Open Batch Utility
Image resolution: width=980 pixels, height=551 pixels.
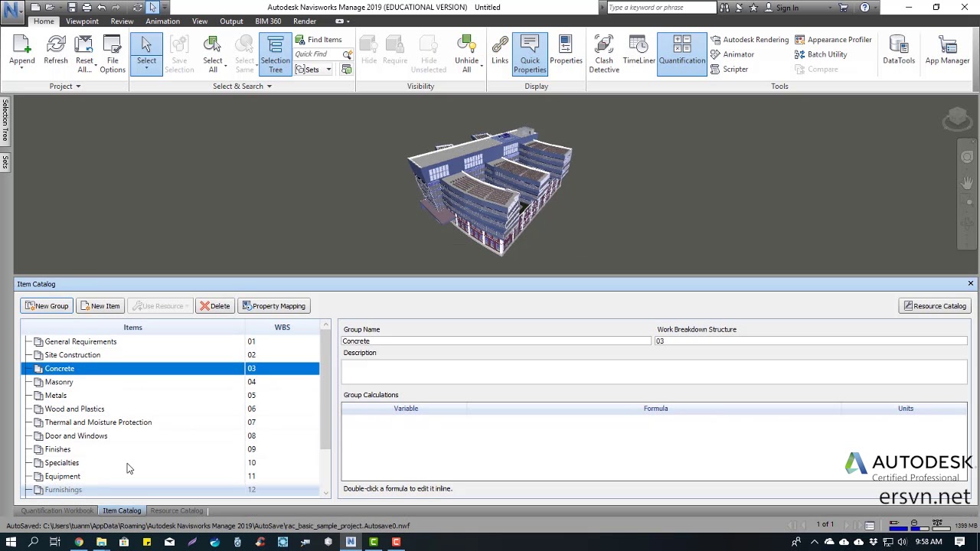821,54
